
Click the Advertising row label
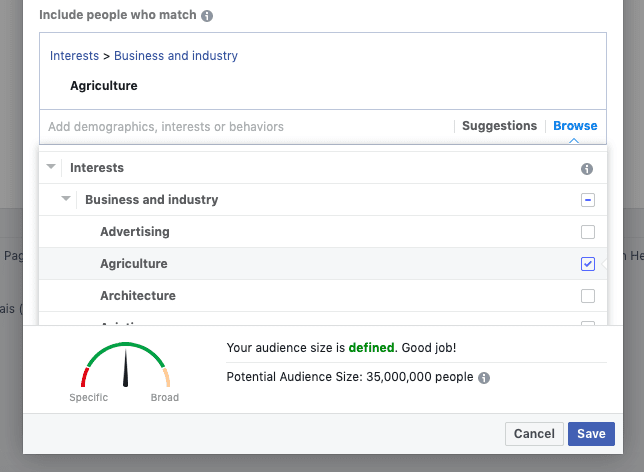click(x=135, y=232)
